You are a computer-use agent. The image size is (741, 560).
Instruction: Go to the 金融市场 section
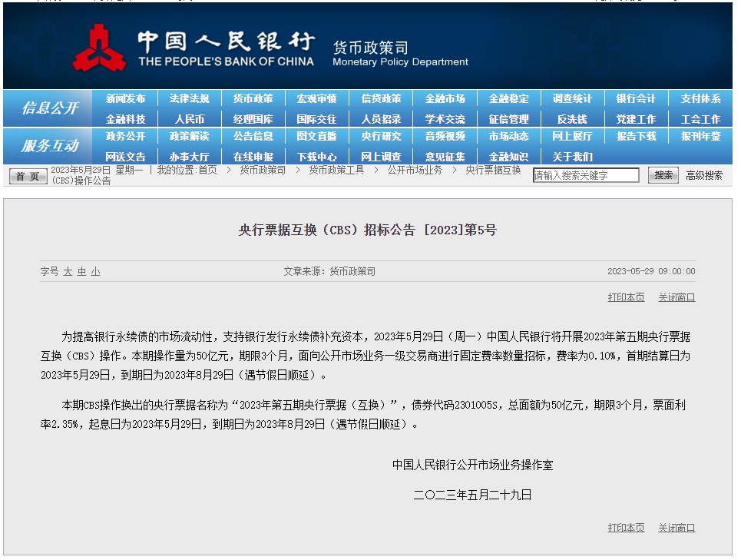click(x=445, y=99)
